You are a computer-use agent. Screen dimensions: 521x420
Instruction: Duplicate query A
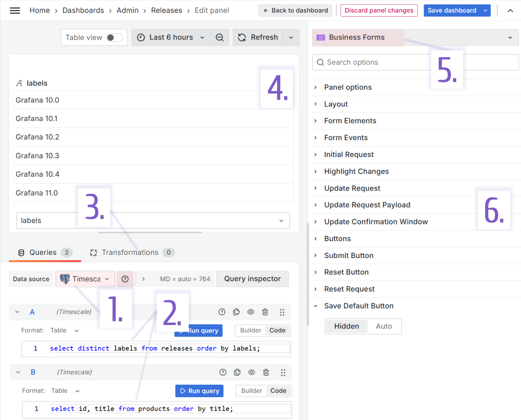[x=236, y=312]
